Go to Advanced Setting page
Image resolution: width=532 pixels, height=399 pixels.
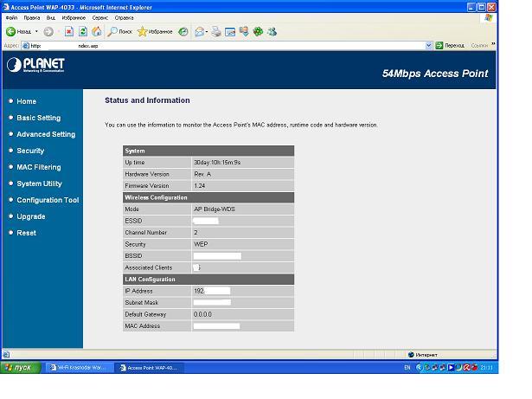tap(46, 134)
